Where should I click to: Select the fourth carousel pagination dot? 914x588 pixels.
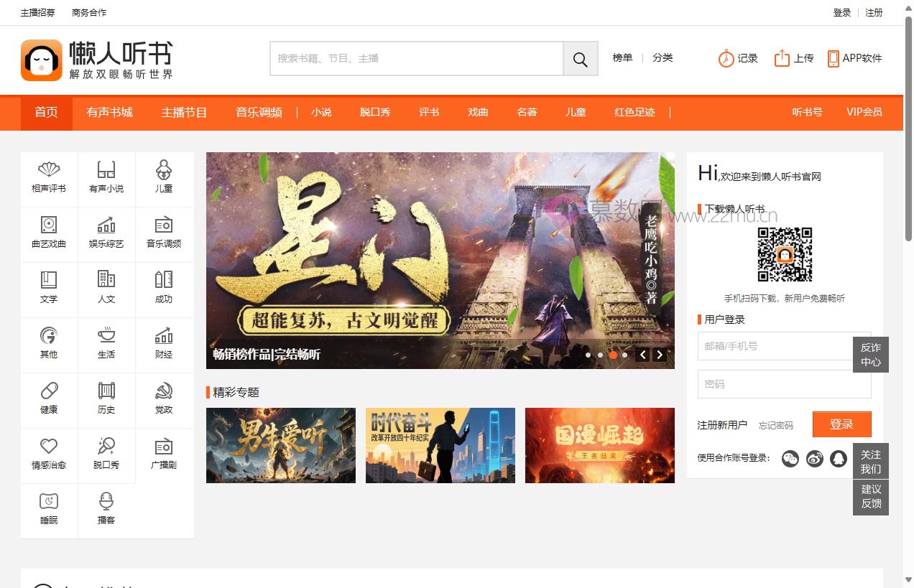click(x=625, y=355)
